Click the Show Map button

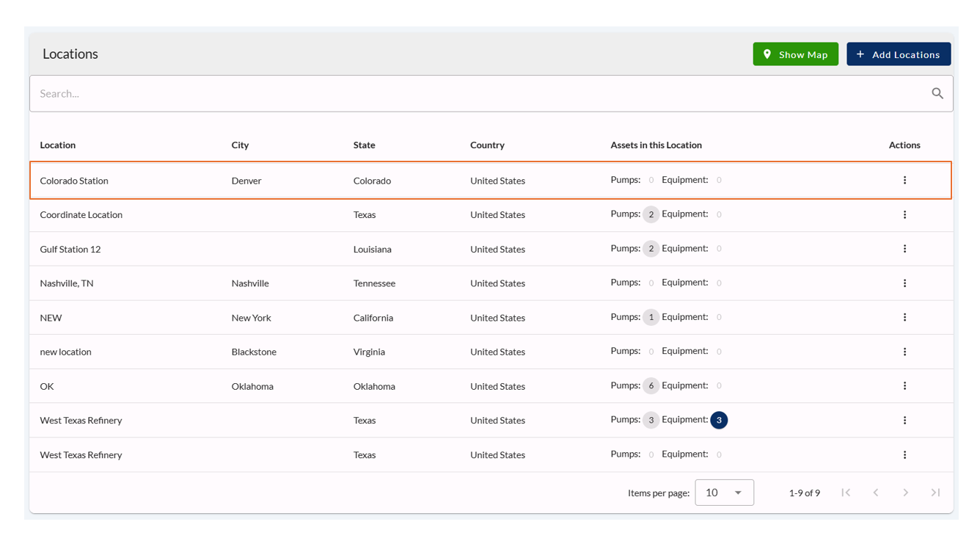tap(795, 54)
